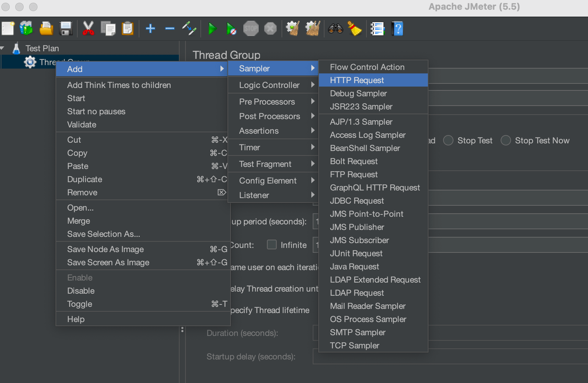Choose Add Think Times to children

tap(142, 85)
